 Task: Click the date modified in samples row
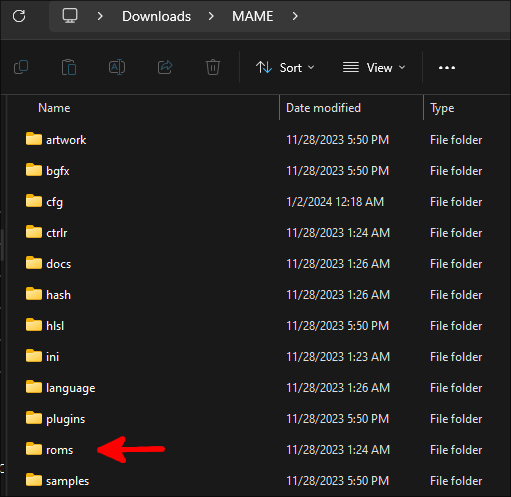pos(337,481)
